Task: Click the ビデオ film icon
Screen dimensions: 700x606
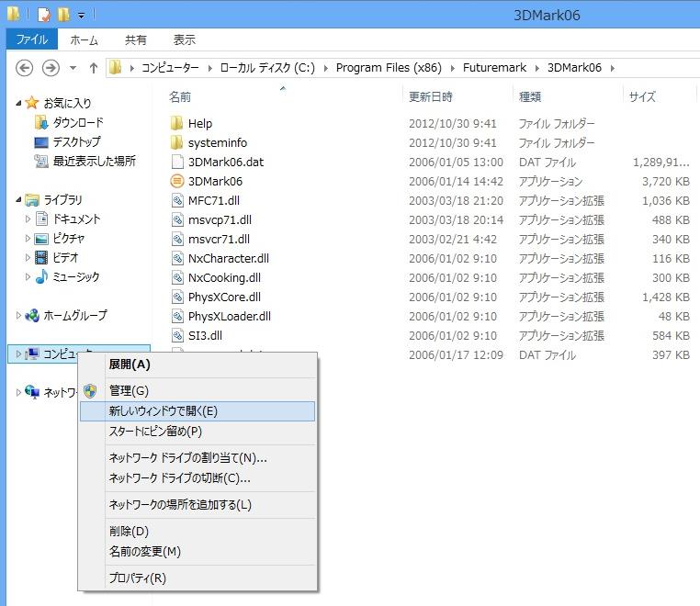Action: tap(41, 257)
